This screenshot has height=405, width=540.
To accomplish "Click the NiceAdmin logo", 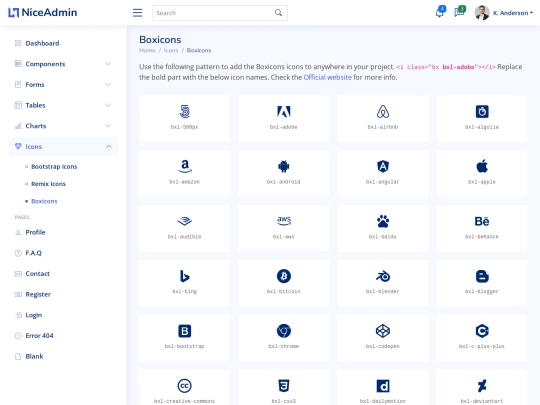I will (43, 12).
